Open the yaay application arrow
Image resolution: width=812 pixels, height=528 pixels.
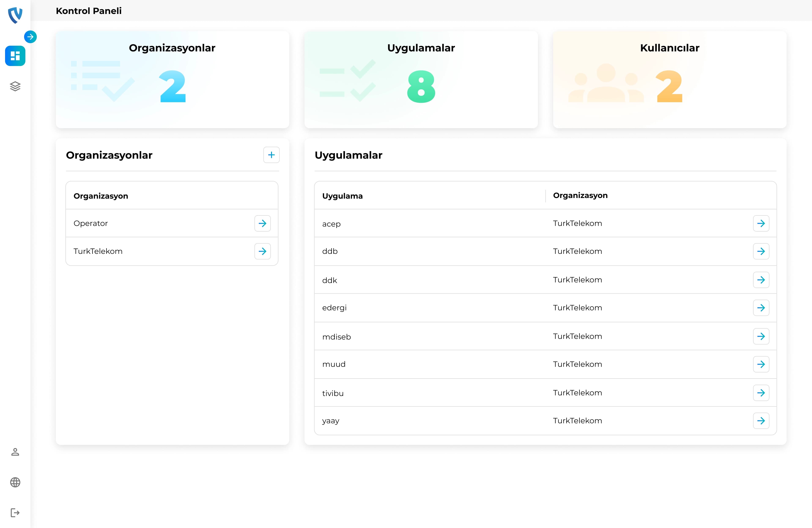(x=761, y=421)
